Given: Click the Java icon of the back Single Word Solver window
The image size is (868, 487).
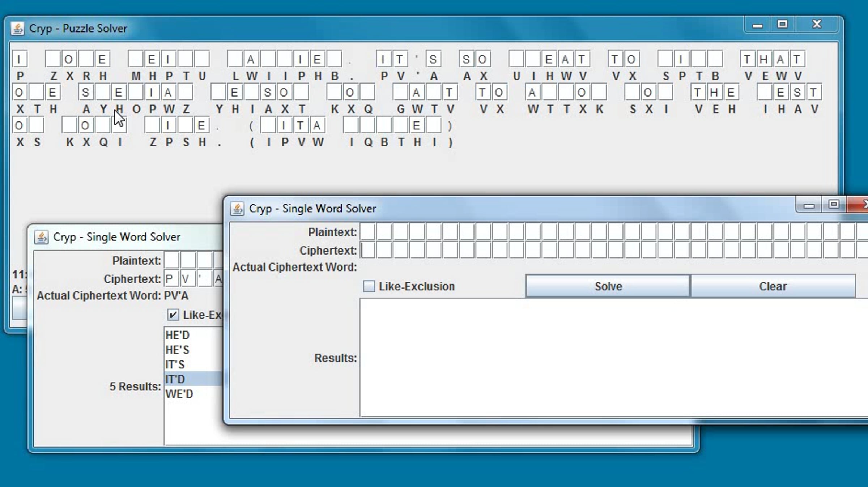Looking at the screenshot, I should pos(41,237).
